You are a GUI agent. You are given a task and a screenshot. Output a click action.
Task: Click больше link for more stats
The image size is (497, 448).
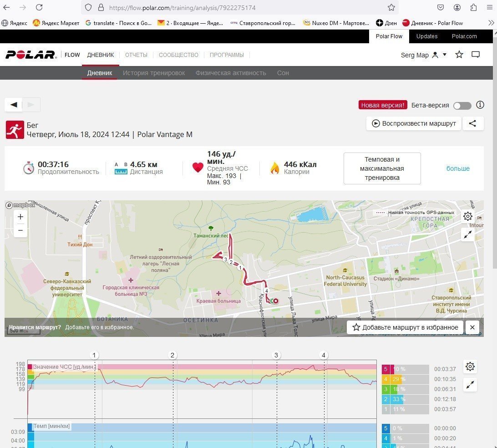(x=458, y=168)
